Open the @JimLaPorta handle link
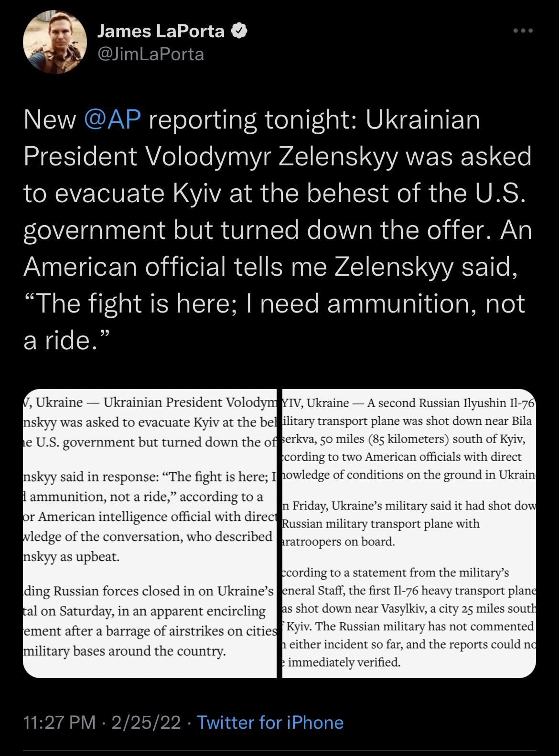Image resolution: width=559 pixels, height=756 pixels. click(x=150, y=54)
